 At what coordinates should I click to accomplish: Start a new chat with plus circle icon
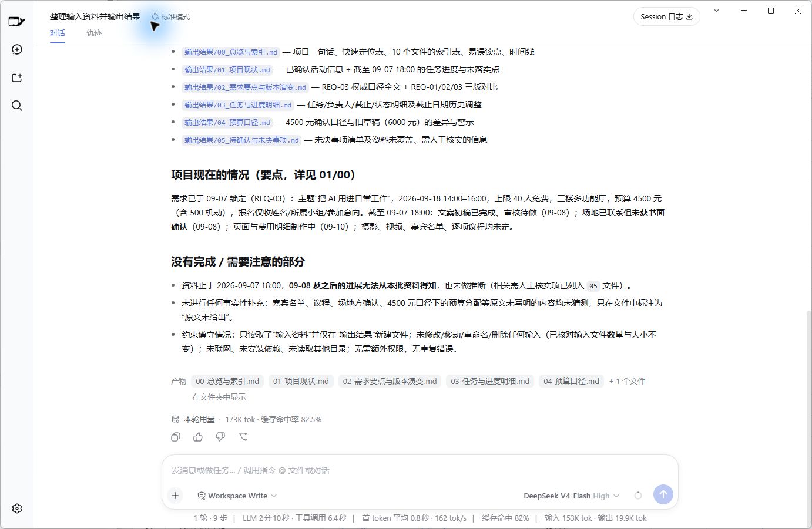pyautogui.click(x=17, y=49)
